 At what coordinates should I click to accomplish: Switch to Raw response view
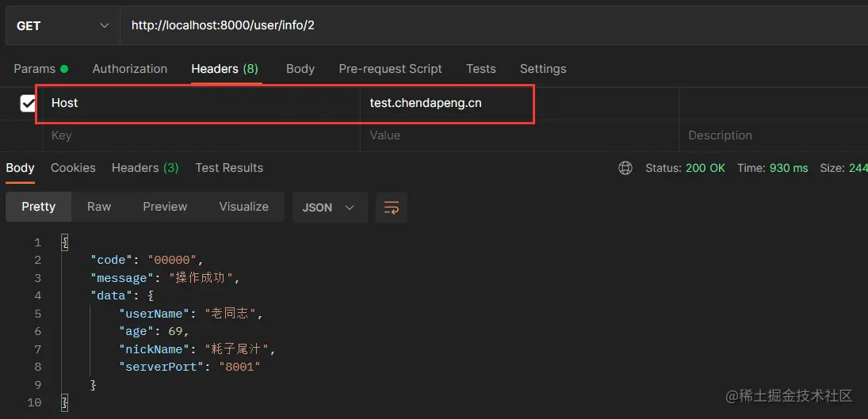[x=99, y=207]
